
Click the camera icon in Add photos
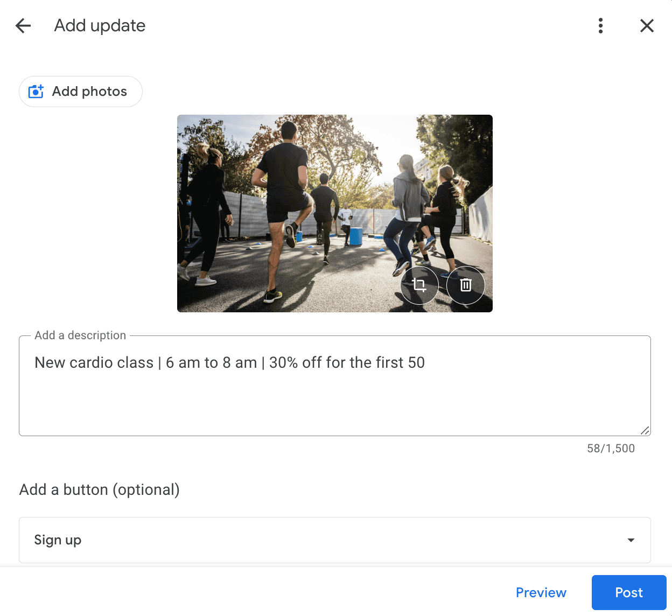[36, 92]
